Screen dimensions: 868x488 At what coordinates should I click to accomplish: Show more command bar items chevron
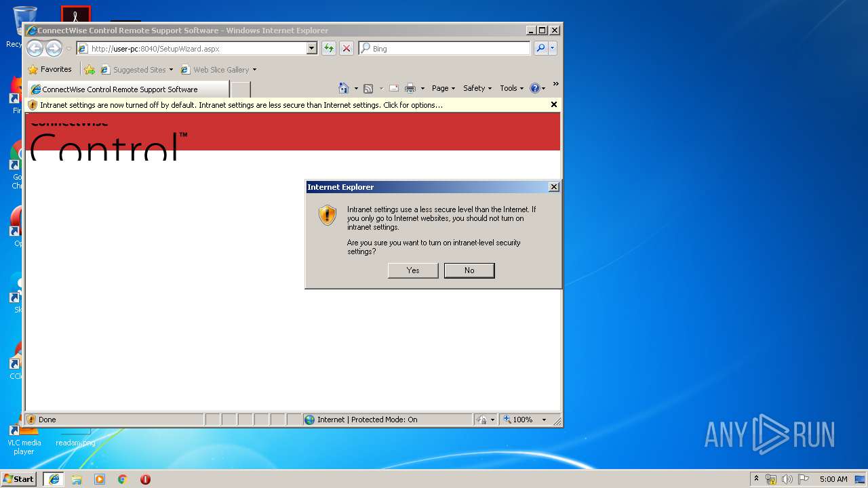pos(555,84)
